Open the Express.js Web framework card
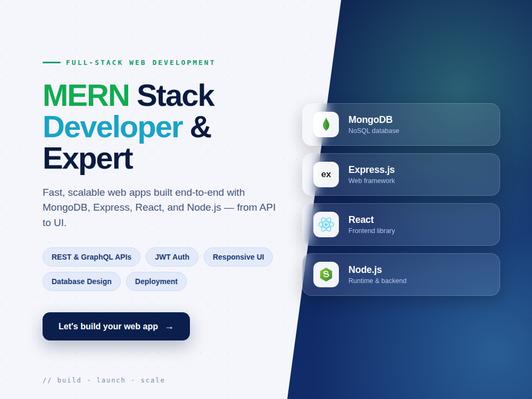This screenshot has width=532, height=399. tap(401, 174)
